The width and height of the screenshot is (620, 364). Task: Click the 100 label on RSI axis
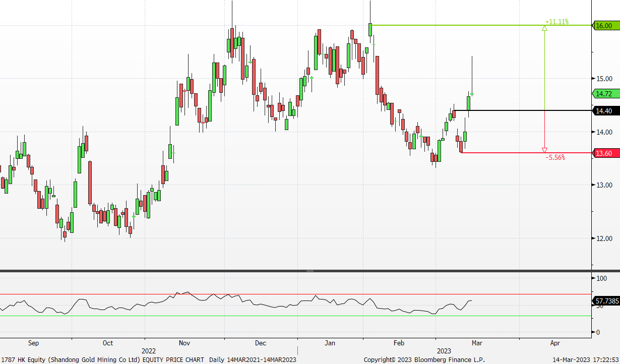601,278
